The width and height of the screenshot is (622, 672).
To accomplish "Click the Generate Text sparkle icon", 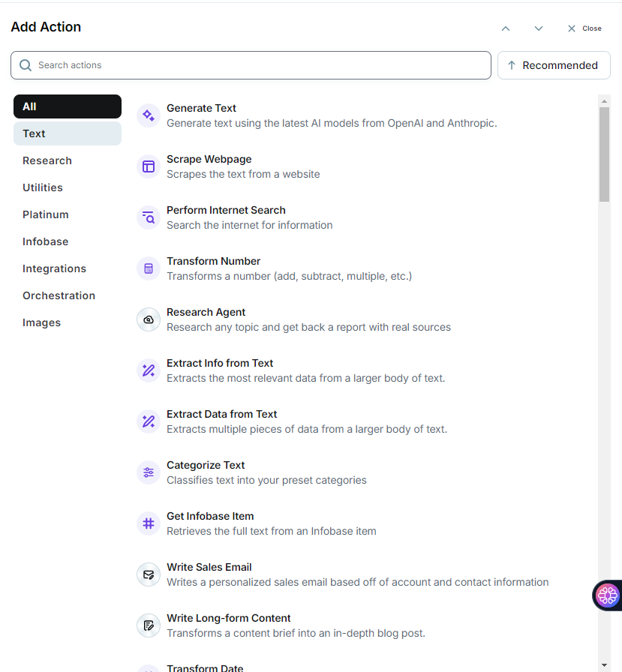I will click(x=149, y=115).
